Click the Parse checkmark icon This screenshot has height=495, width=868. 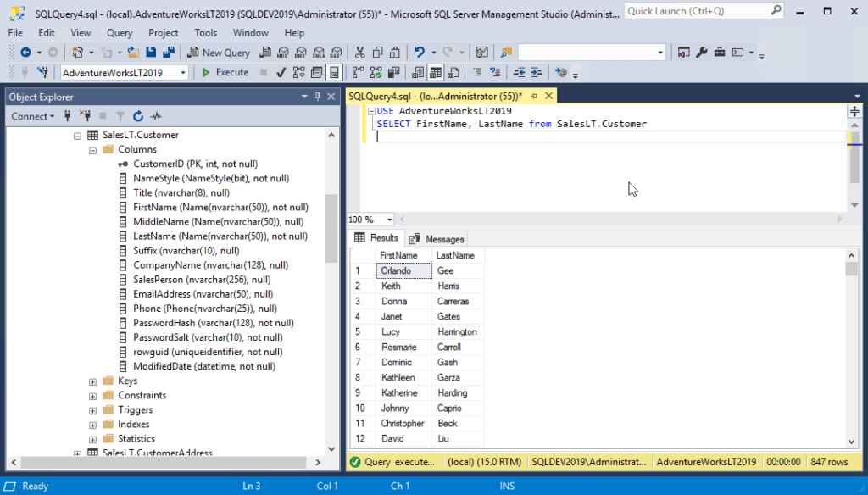[x=281, y=73]
